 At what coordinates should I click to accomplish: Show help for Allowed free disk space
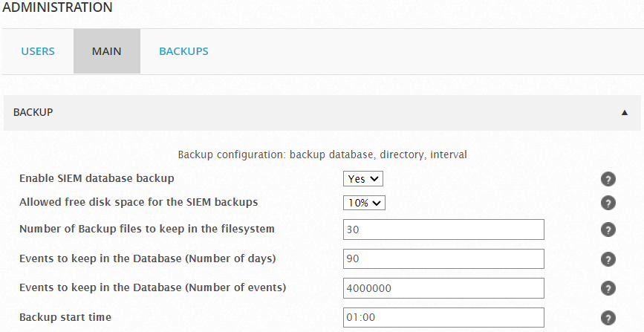coord(608,203)
